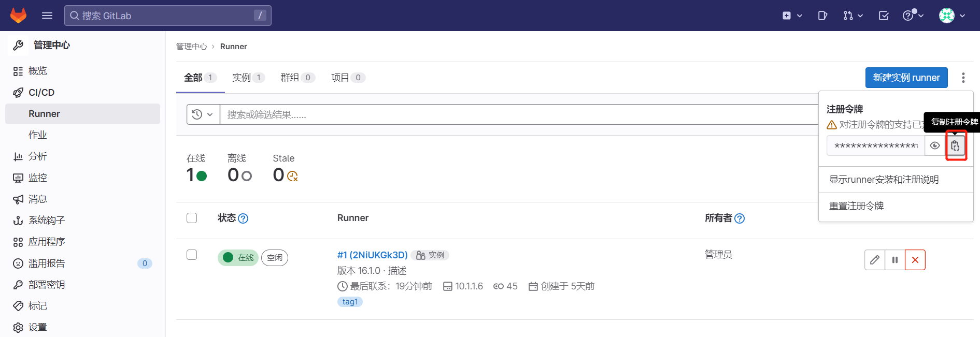Focus the 搜索 GitLab search box
Screen dimensions: 980x337
point(168,16)
